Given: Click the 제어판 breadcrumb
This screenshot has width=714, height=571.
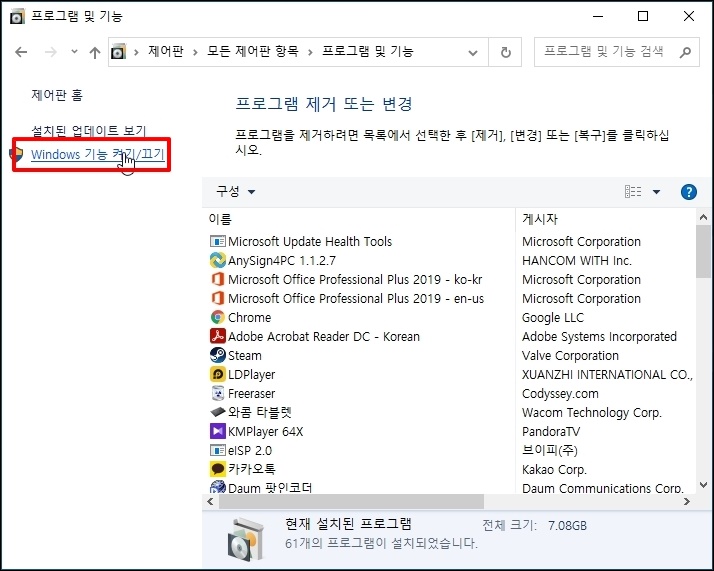Looking at the screenshot, I should coord(166,51).
